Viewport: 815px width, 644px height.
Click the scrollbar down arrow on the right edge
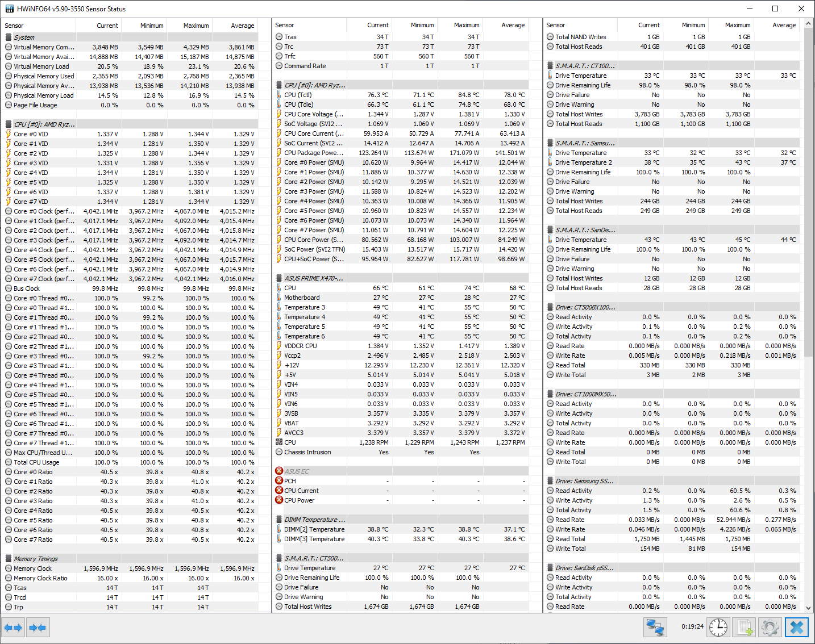809,608
